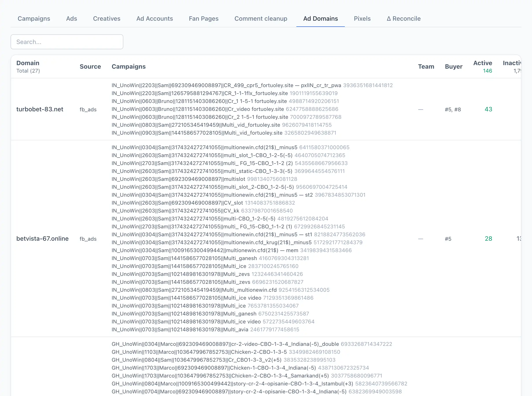Click campaign minus5 — st1 row
This screenshot has height=396, width=532.
point(238,235)
